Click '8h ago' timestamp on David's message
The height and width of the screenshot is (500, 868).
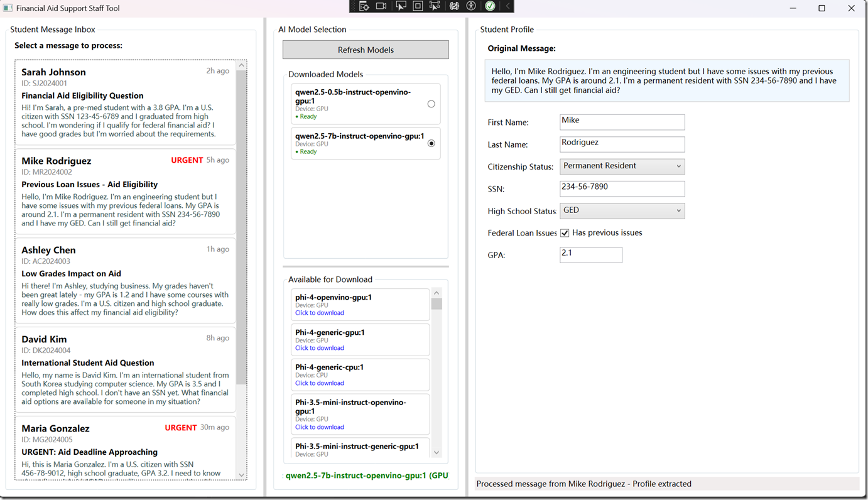pos(217,338)
